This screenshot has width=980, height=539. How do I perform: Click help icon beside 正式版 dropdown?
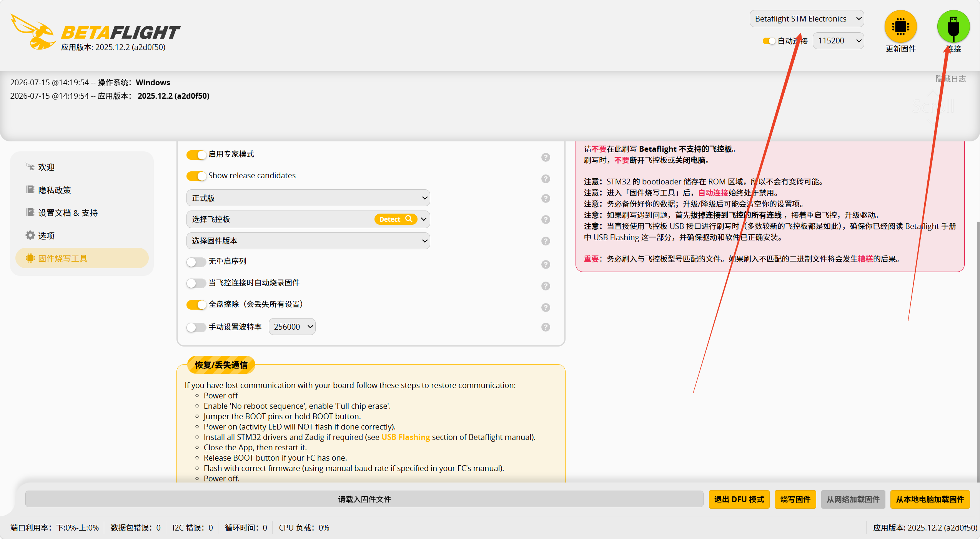546,198
